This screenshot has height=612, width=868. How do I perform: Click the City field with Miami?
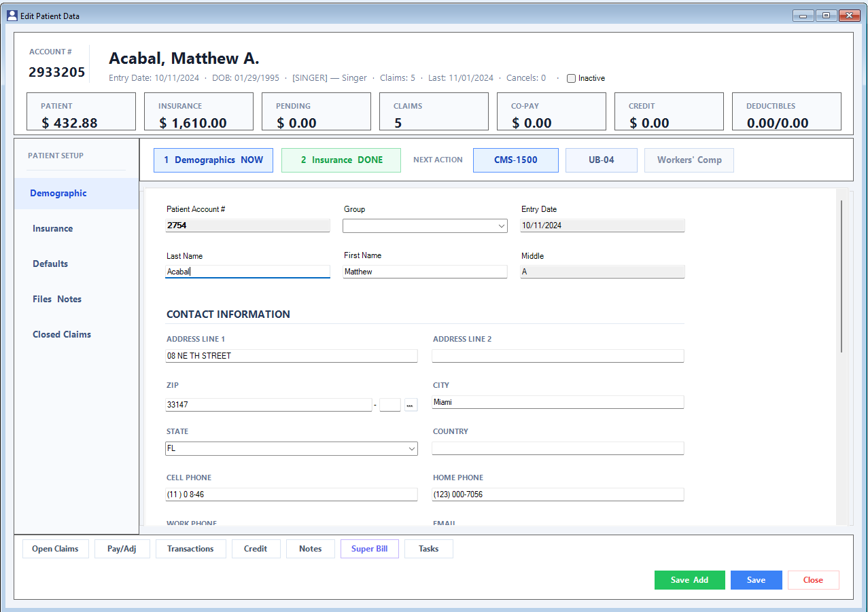click(x=558, y=402)
